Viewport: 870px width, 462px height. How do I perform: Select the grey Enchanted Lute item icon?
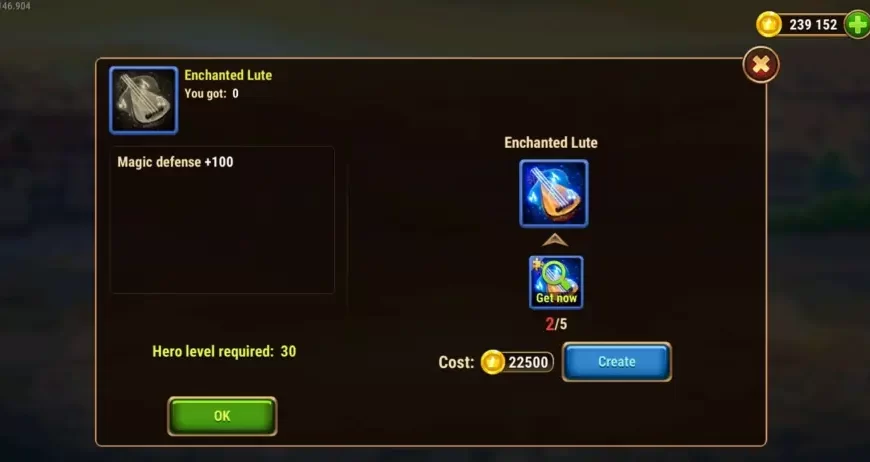[144, 100]
